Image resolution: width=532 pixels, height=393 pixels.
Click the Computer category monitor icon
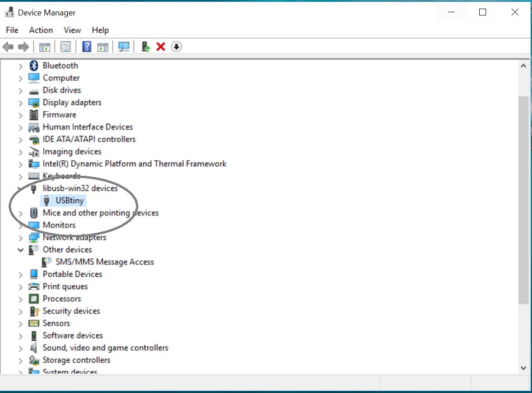click(x=34, y=78)
